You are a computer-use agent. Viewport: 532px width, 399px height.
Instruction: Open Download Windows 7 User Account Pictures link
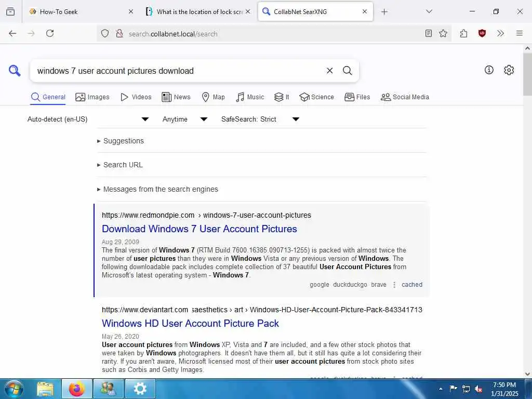[199, 229]
